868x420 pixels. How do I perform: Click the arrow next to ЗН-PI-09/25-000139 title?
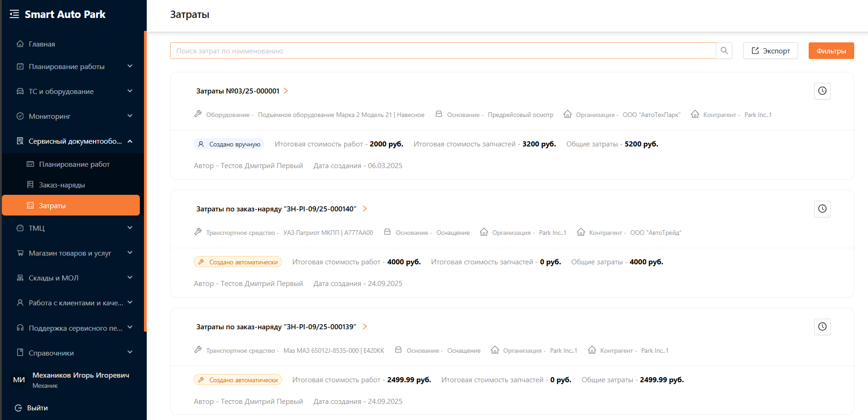365,327
